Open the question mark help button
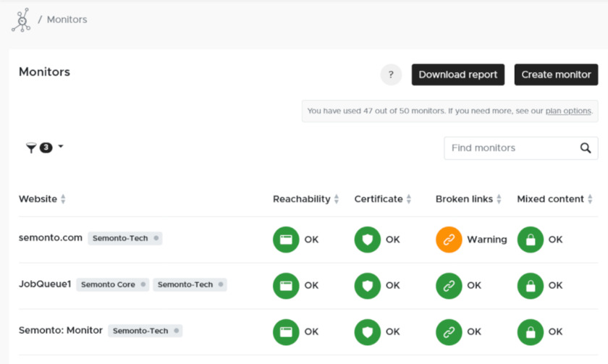Screen dimensions: 608x364 coord(391,75)
